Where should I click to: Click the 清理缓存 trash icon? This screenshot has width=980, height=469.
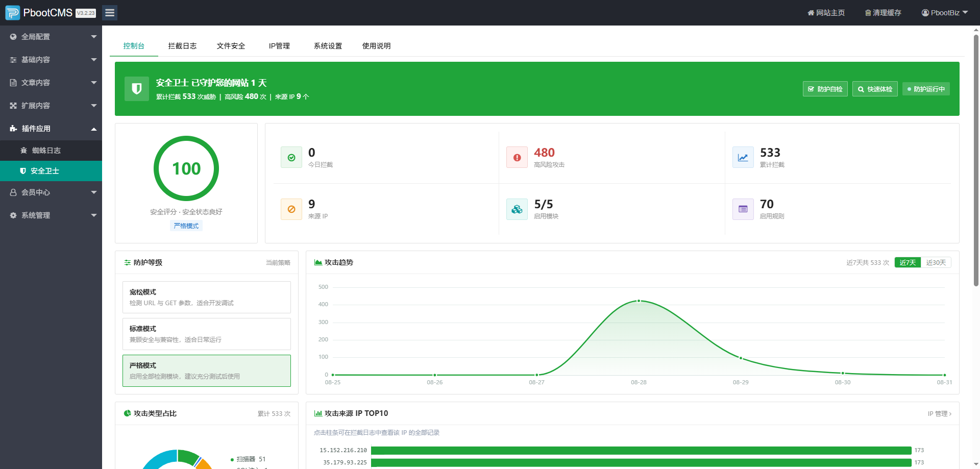click(x=868, y=13)
